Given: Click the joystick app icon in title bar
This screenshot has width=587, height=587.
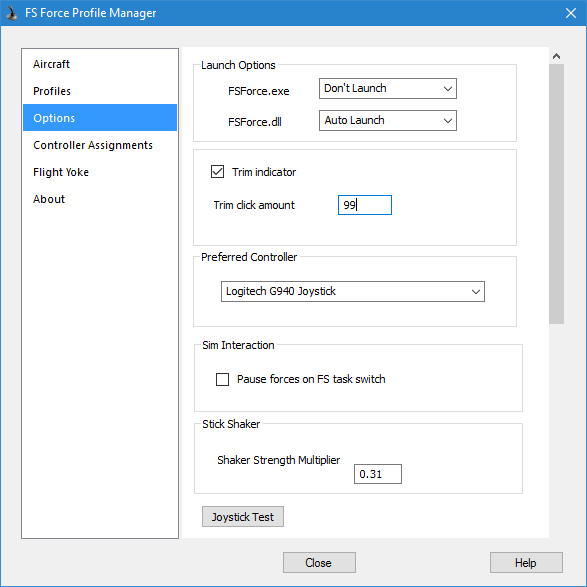Looking at the screenshot, I should click(12, 13).
